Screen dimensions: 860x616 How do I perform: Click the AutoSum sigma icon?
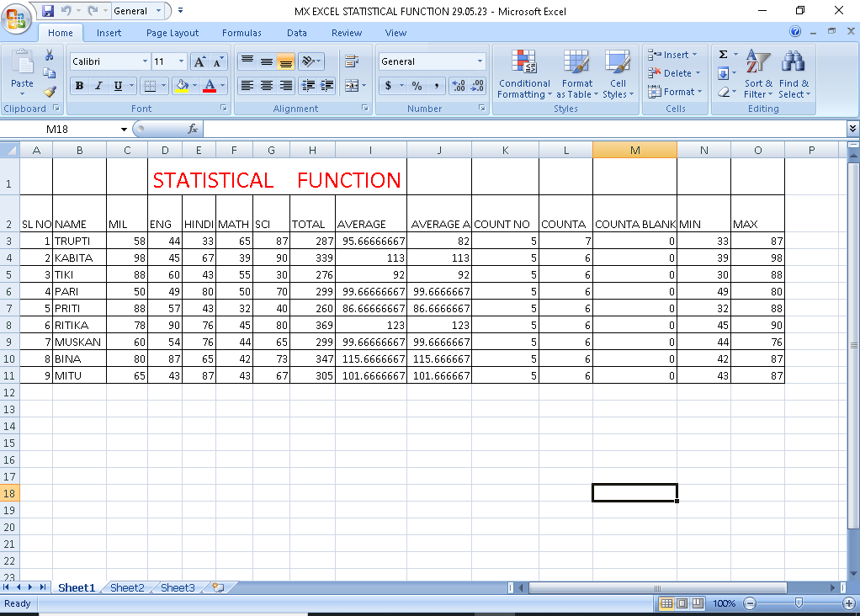pos(723,55)
